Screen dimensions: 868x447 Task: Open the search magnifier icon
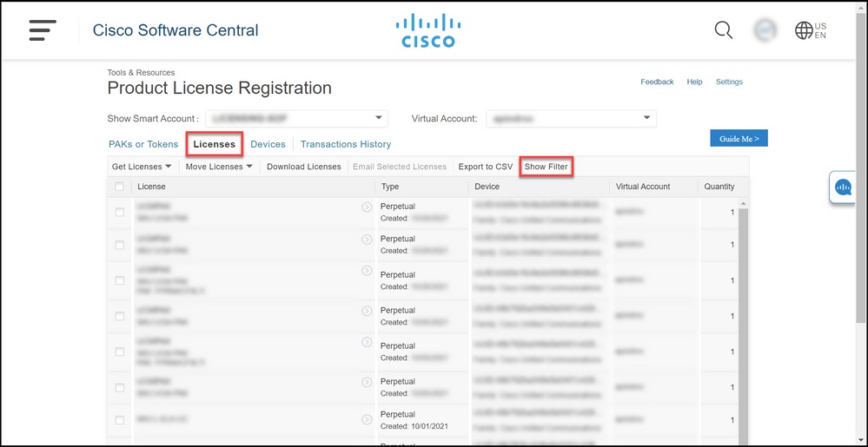[723, 30]
